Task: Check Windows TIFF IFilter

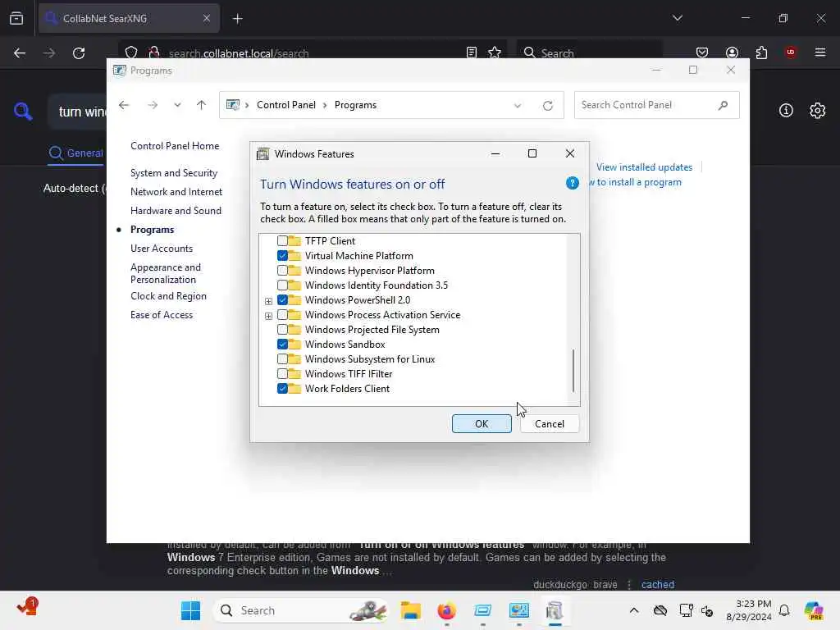Action: click(x=282, y=374)
